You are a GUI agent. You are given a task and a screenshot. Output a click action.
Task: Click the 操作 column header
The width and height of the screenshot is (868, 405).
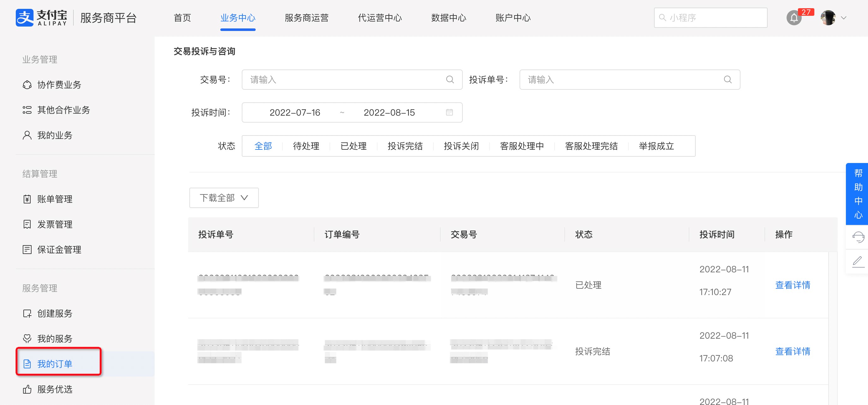[784, 234]
